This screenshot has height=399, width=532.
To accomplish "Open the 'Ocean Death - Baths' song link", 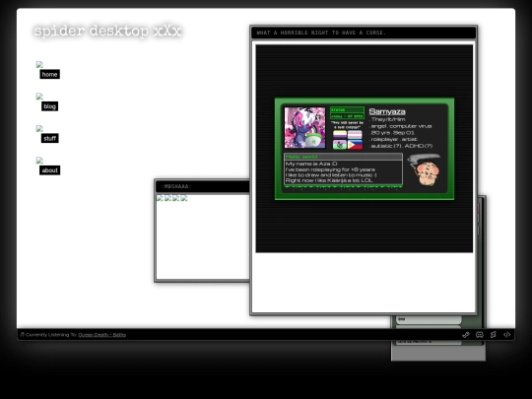I will coord(102,335).
